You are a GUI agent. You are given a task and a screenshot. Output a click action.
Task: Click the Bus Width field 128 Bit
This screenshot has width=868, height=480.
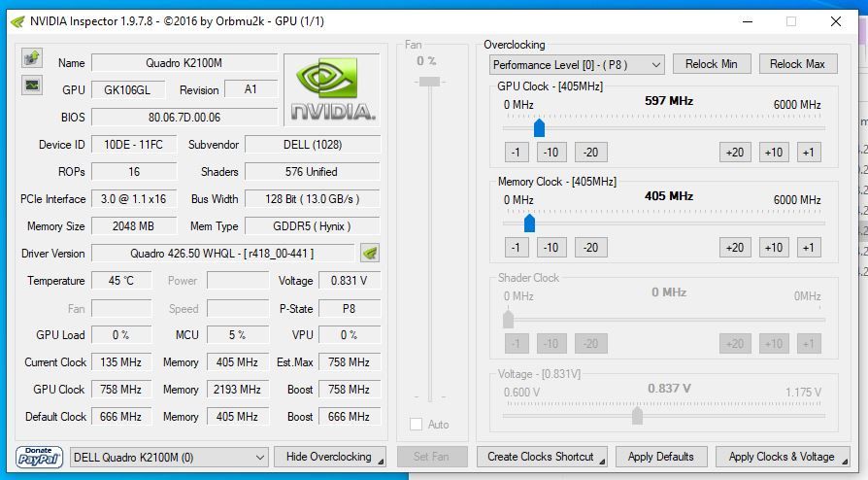pyautogui.click(x=313, y=199)
